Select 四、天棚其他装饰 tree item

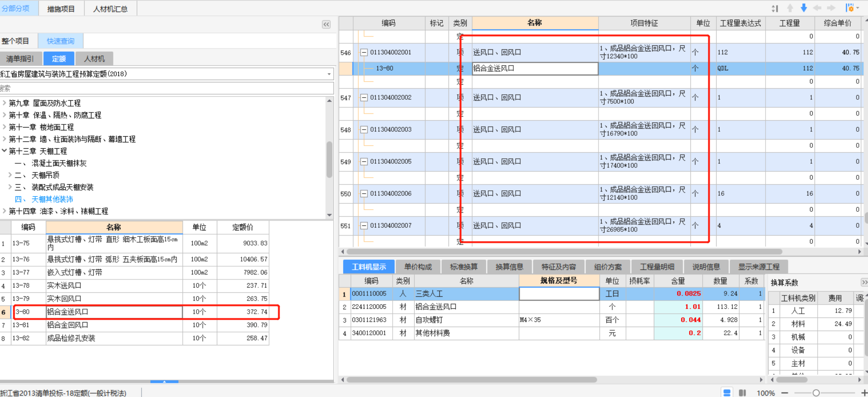[44, 199]
